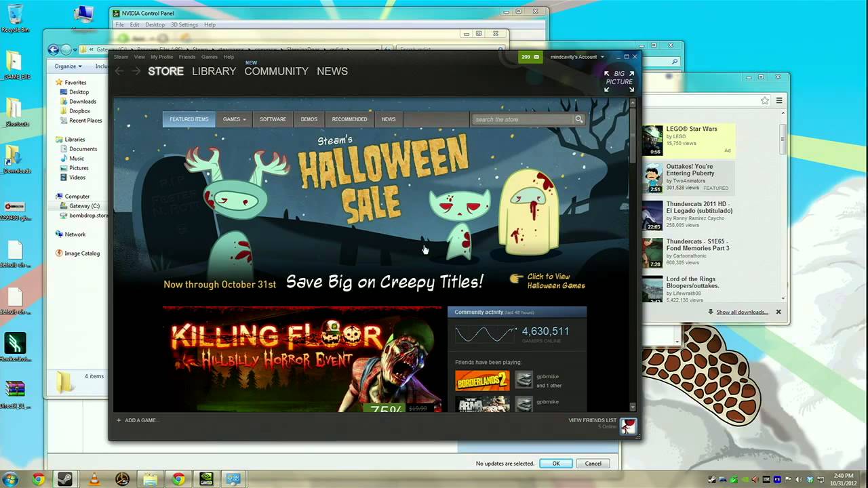Viewport: 868px width, 488px height.
Task: Click the system tray clock
Action: (x=844, y=479)
